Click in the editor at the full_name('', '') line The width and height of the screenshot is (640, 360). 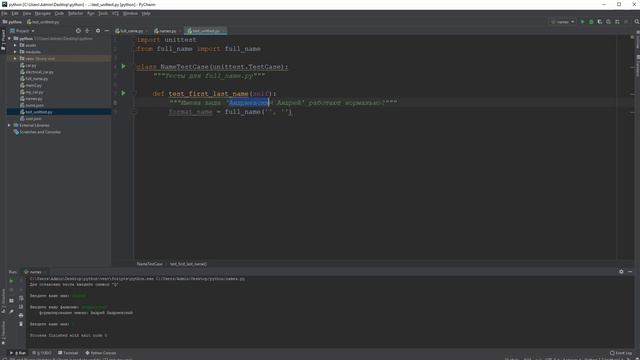click(231, 112)
